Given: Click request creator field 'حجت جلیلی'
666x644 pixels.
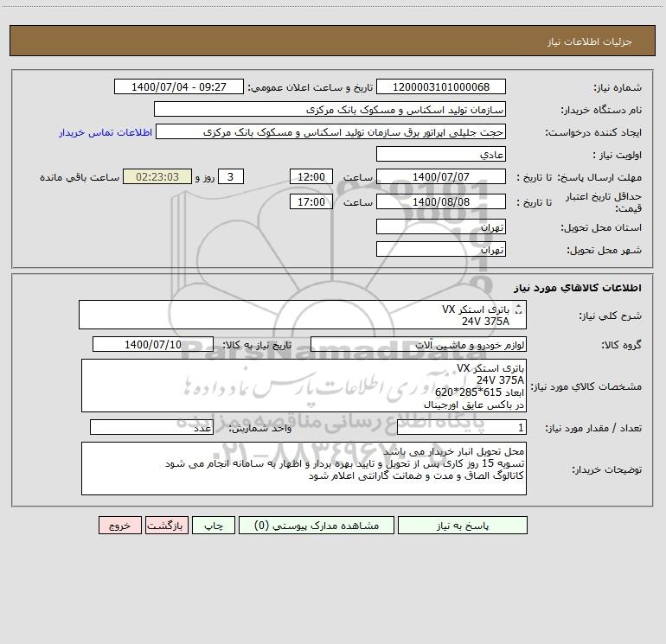Looking at the screenshot, I should click(x=331, y=131).
